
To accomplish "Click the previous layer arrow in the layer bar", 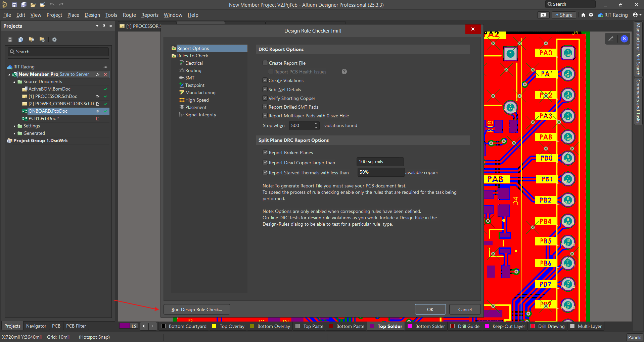I will click(144, 326).
